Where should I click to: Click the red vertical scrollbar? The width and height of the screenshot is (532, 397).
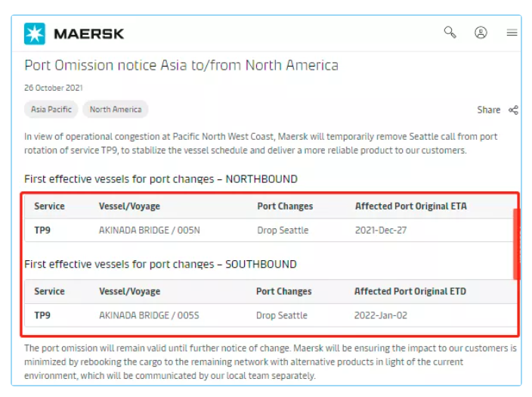click(x=516, y=244)
